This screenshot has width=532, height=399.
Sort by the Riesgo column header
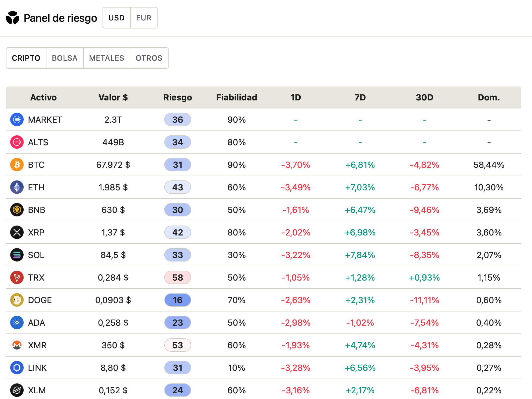[177, 97]
